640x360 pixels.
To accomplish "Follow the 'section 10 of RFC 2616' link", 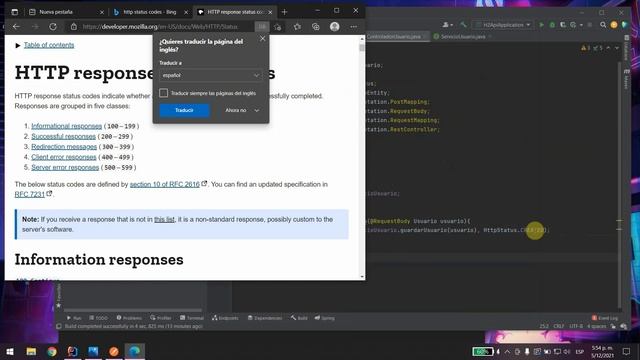I will click(x=165, y=184).
